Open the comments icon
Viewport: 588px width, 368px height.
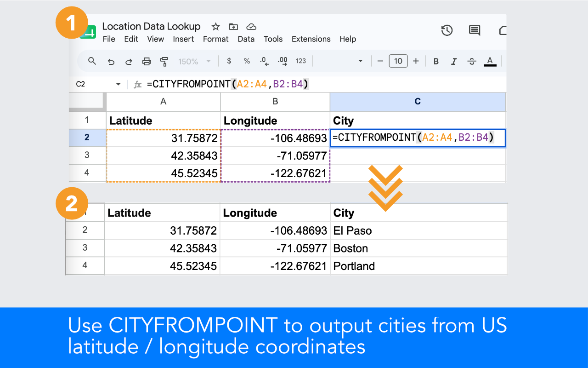(x=475, y=30)
